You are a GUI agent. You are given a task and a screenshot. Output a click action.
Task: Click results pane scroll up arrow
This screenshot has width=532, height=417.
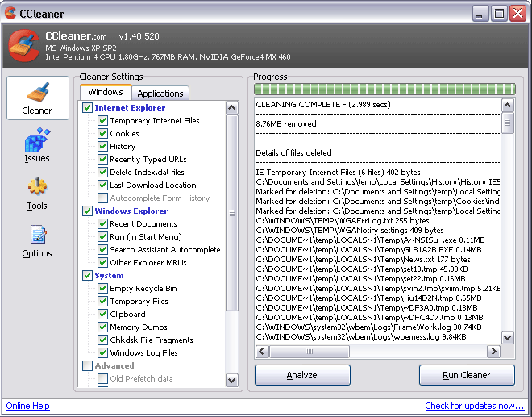508,106
